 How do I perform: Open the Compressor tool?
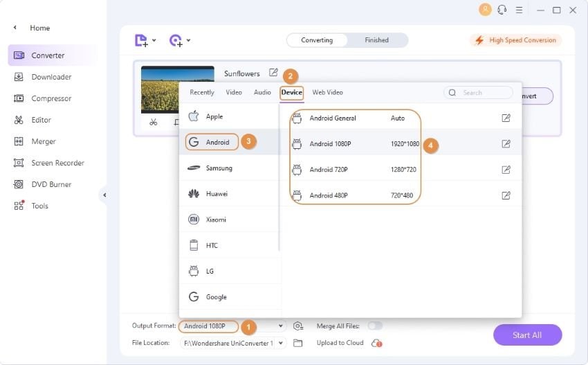pyautogui.click(x=42, y=98)
